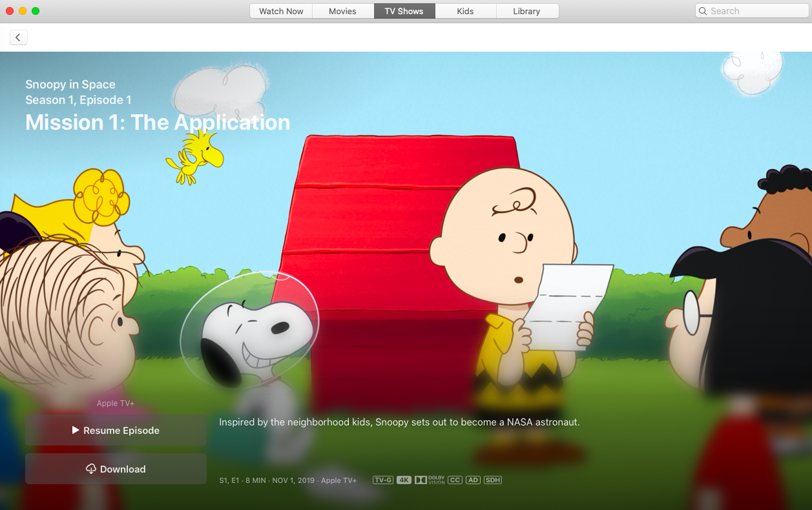The width and height of the screenshot is (812, 510).
Task: Close the window with the red button
Action: tap(10, 11)
